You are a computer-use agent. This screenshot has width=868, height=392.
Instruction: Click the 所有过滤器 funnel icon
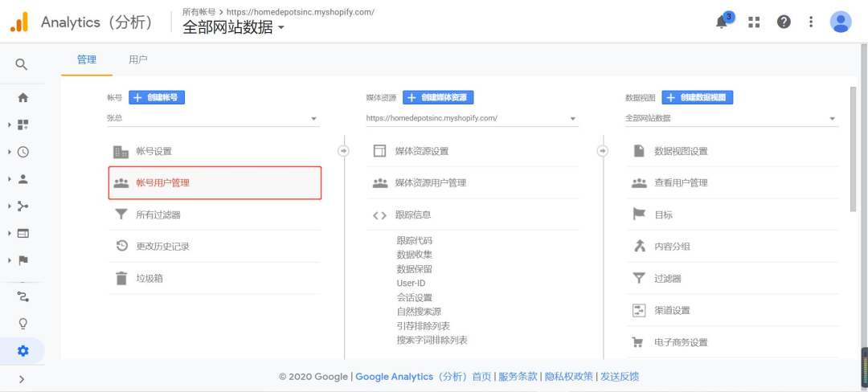(121, 214)
